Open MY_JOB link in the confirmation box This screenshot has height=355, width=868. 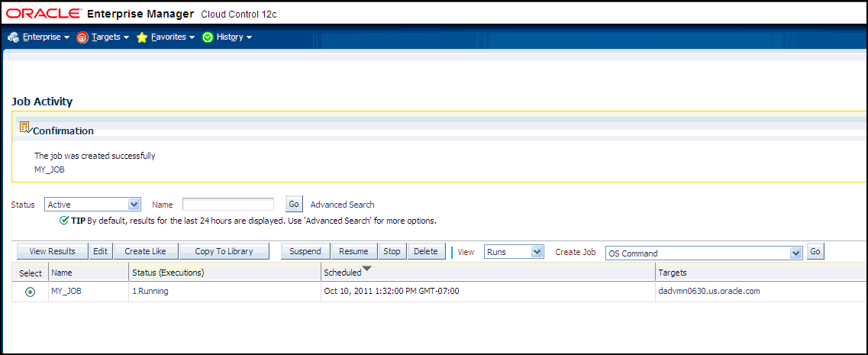50,169
